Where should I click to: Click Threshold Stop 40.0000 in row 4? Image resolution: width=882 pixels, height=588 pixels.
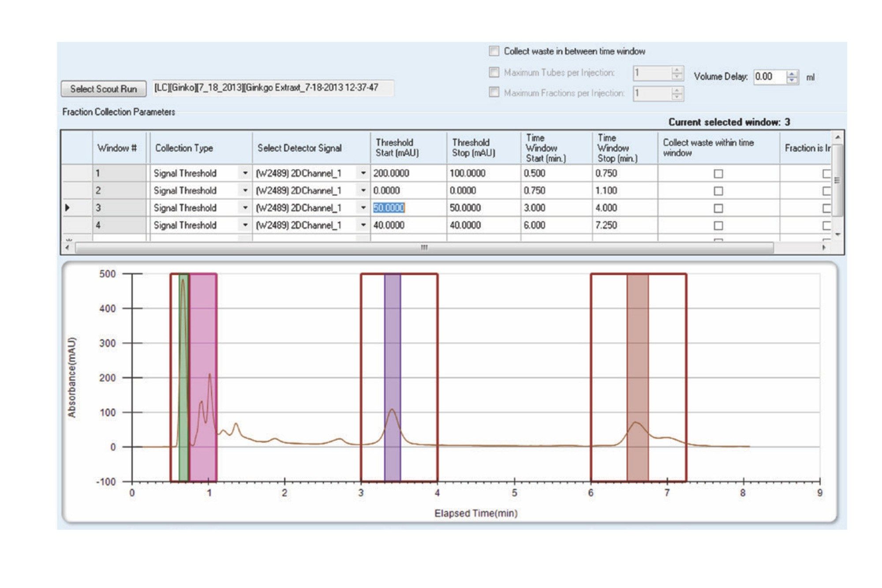[483, 225]
